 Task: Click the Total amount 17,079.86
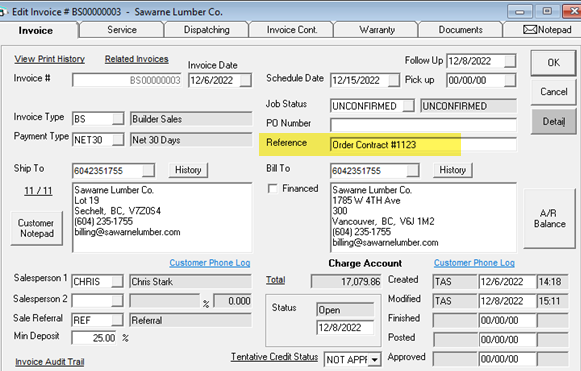[x=346, y=282]
